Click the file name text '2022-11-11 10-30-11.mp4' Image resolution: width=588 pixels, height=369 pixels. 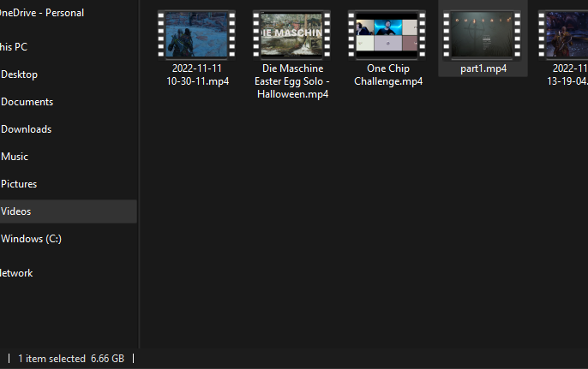click(x=196, y=75)
